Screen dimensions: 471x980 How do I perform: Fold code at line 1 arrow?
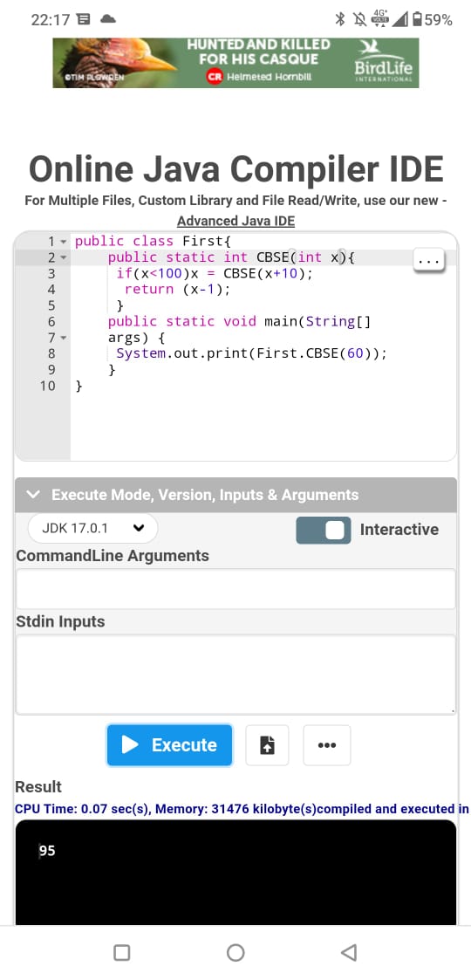(x=63, y=241)
